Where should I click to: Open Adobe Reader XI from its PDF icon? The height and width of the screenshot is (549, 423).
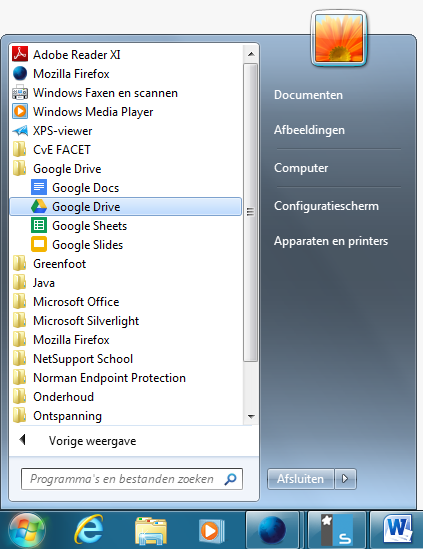[20, 54]
